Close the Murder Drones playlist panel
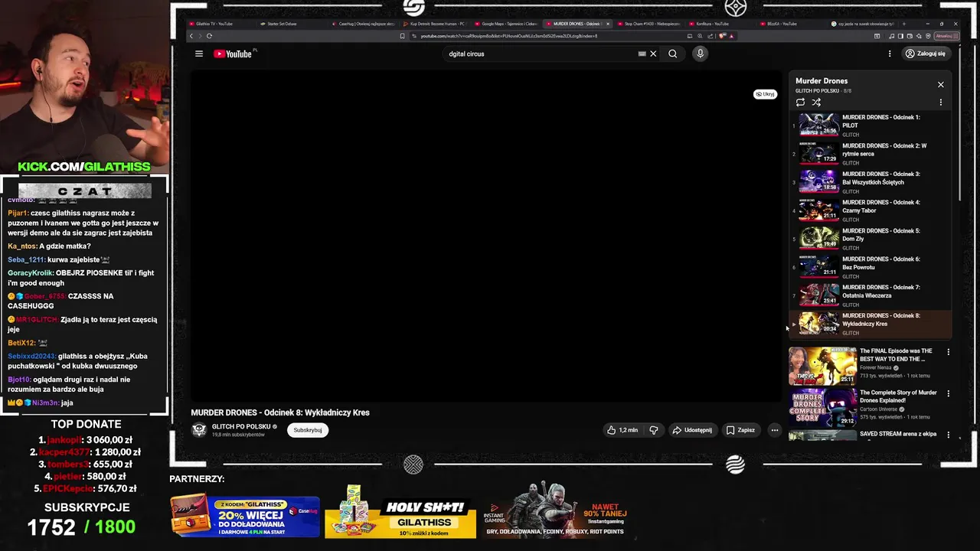This screenshot has height=551, width=980. (x=941, y=85)
